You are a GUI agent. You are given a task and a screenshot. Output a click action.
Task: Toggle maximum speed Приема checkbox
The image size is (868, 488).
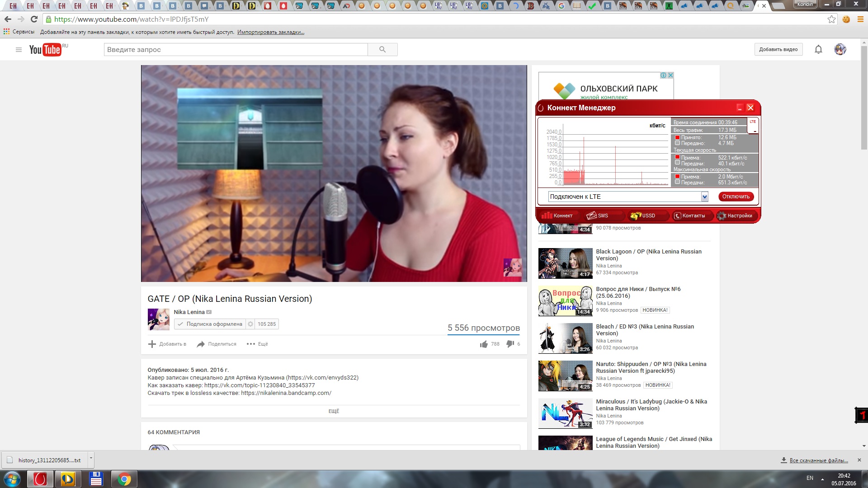(677, 176)
